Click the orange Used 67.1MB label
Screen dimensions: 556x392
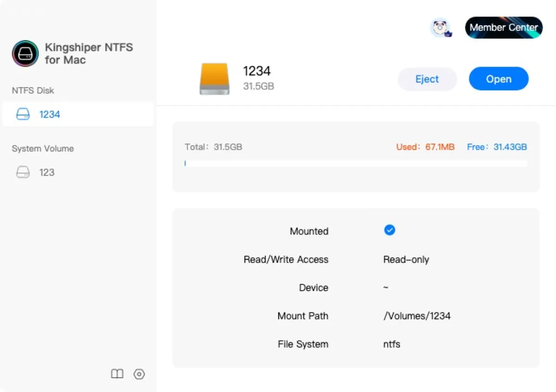pyautogui.click(x=425, y=147)
